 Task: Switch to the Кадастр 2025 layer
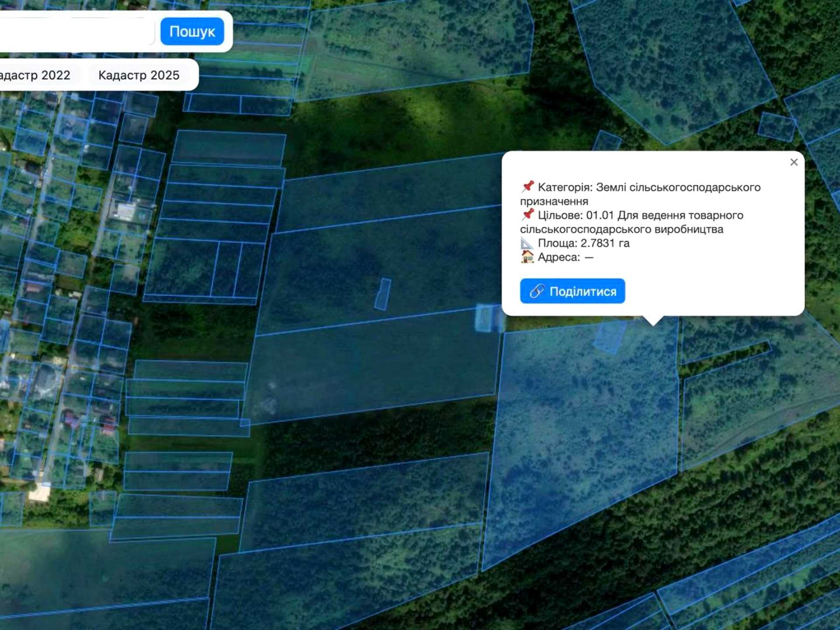click(x=139, y=75)
